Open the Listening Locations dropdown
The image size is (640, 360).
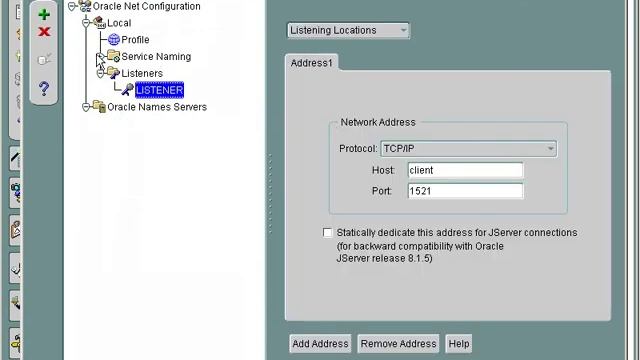[x=348, y=30]
